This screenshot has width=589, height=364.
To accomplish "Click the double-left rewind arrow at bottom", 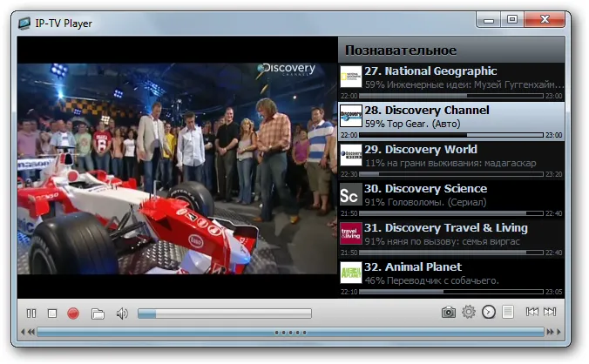I will pyautogui.click(x=31, y=332).
